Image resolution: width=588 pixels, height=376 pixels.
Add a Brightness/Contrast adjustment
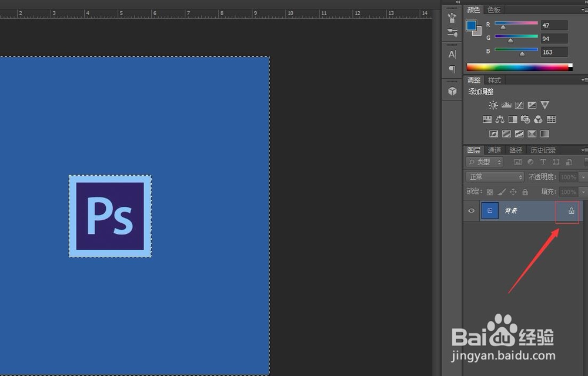pos(493,105)
